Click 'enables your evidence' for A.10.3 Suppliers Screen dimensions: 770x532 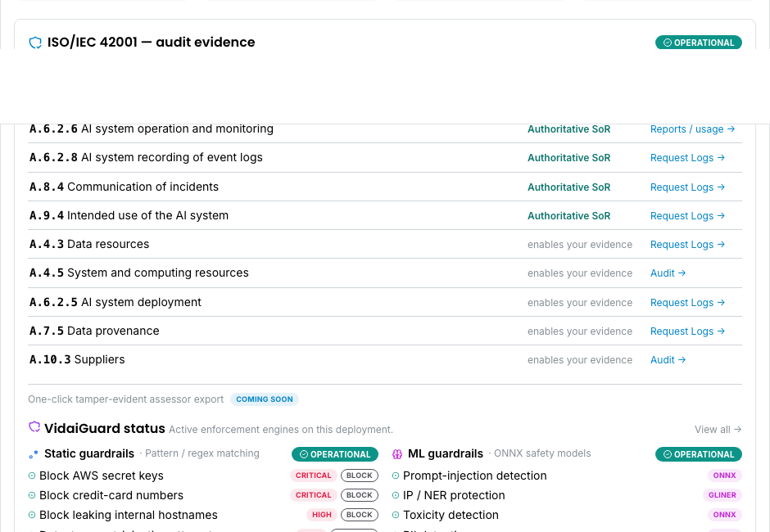click(580, 360)
